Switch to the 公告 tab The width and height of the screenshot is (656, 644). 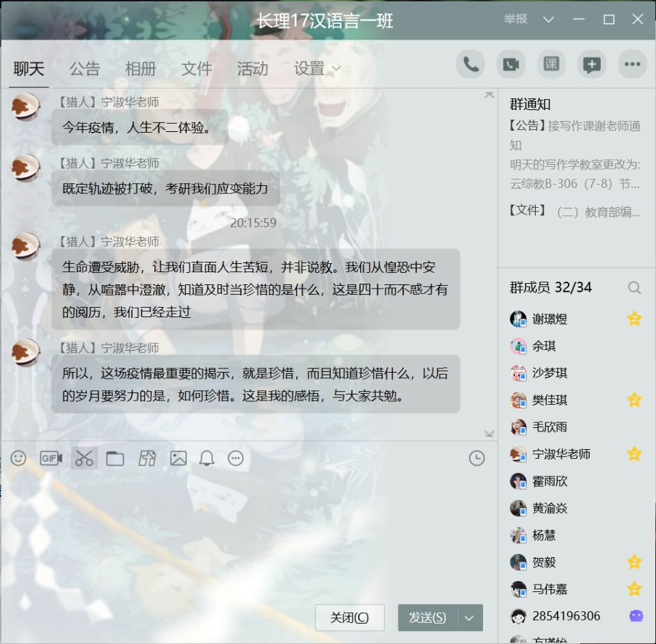85,69
